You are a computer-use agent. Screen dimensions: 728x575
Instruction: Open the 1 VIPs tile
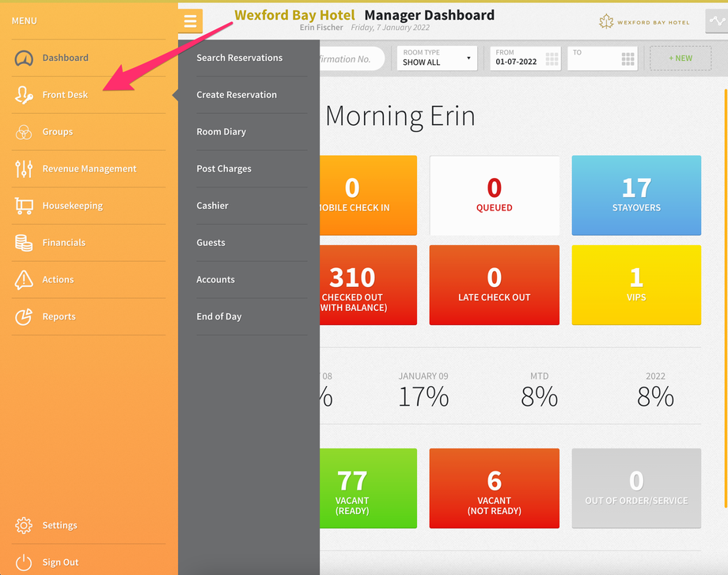click(636, 285)
